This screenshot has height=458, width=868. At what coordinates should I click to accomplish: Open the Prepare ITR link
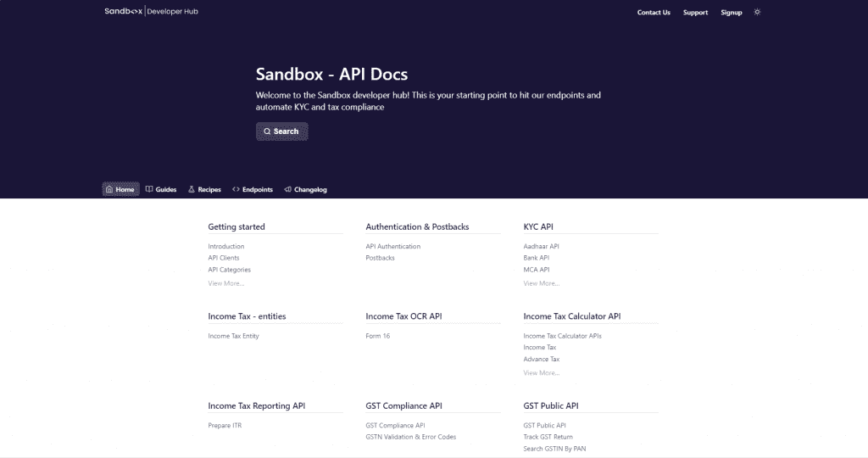[225, 426]
